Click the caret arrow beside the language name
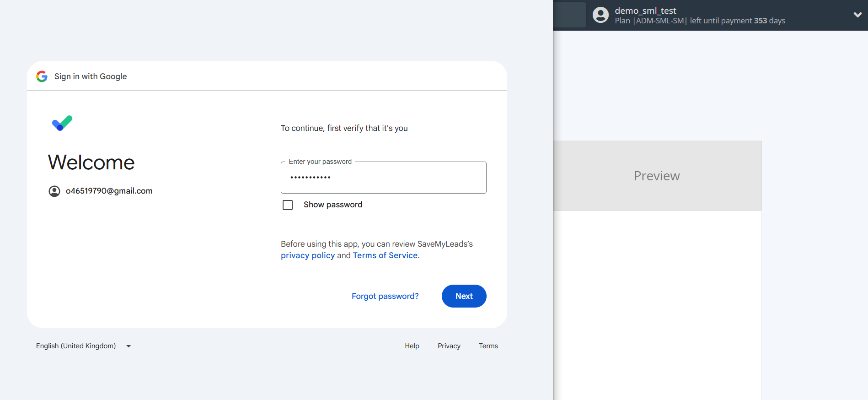The image size is (868, 400). [129, 346]
